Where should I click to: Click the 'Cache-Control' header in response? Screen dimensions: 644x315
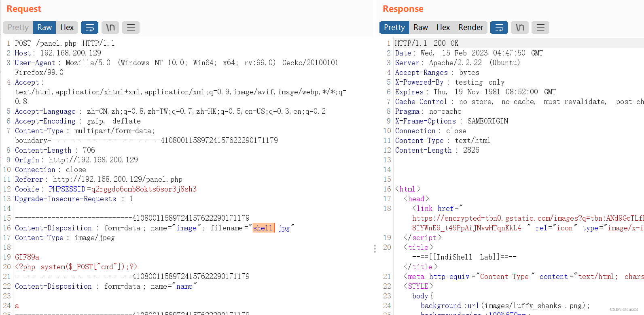(519, 102)
